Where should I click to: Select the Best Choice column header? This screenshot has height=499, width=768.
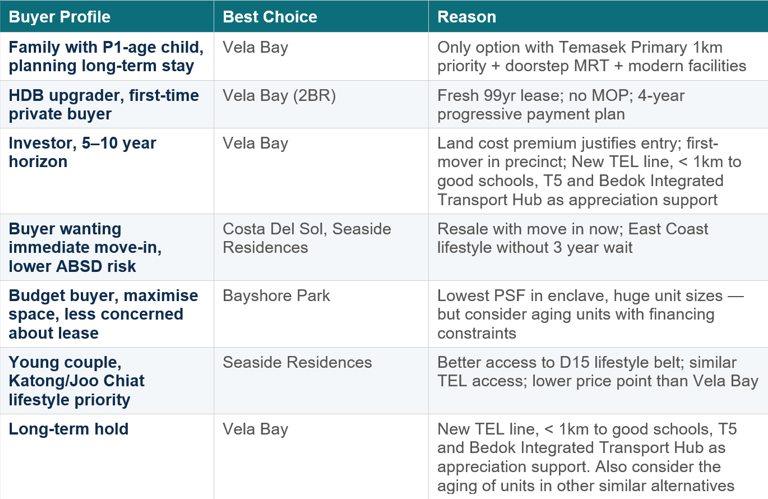[270, 17]
